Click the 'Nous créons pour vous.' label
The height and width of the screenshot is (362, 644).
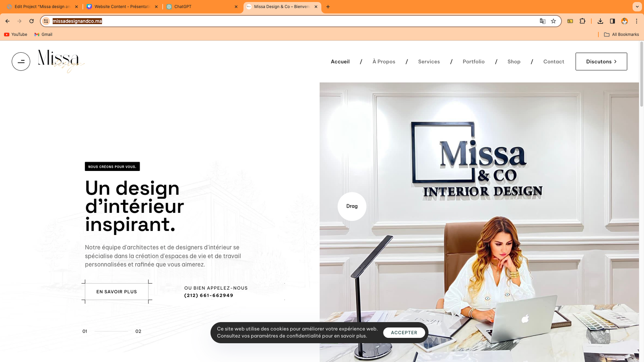pyautogui.click(x=112, y=167)
